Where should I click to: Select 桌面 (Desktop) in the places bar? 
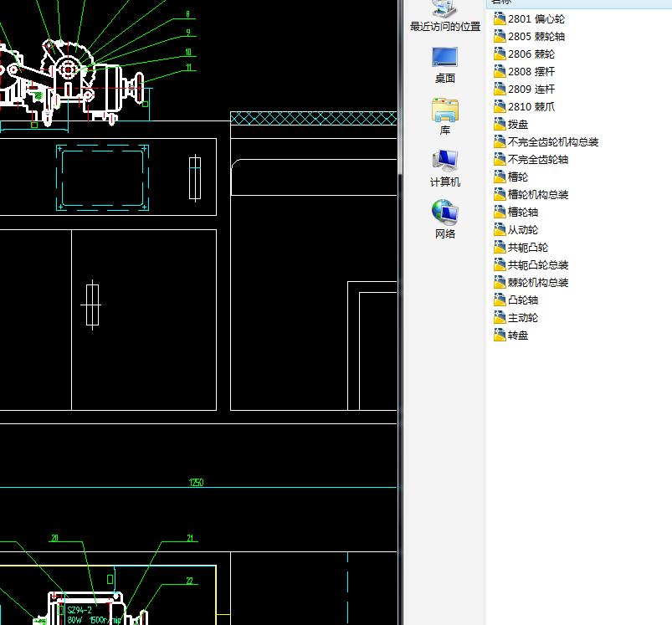tap(445, 64)
